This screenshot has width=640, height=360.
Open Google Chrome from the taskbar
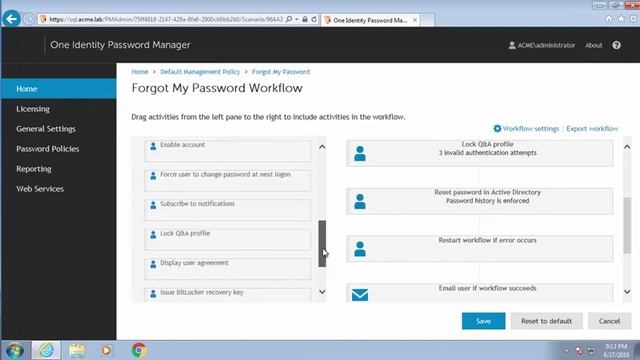139,350
